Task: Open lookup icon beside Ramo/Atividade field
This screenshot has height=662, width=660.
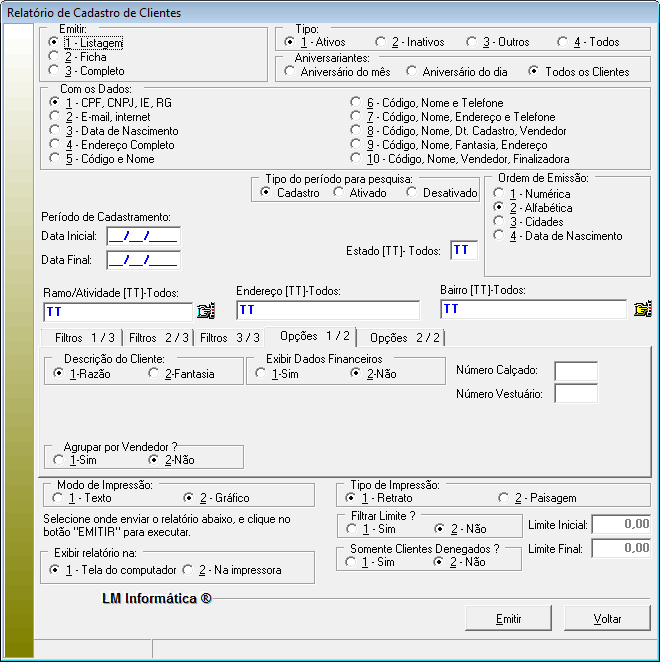Action: [x=206, y=310]
